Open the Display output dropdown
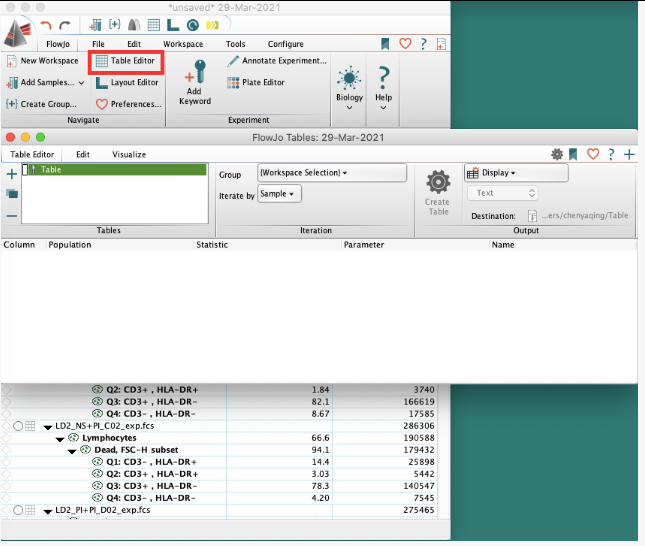645x546 pixels. (x=515, y=173)
